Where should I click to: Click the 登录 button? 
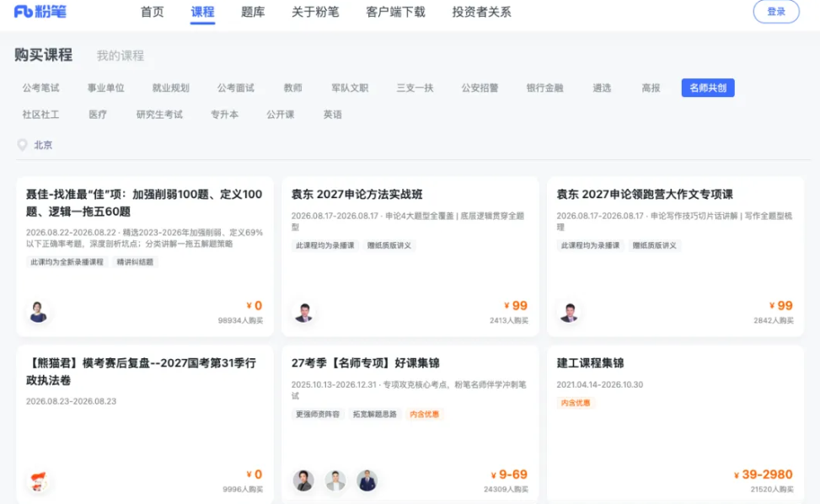pyautogui.click(x=776, y=12)
